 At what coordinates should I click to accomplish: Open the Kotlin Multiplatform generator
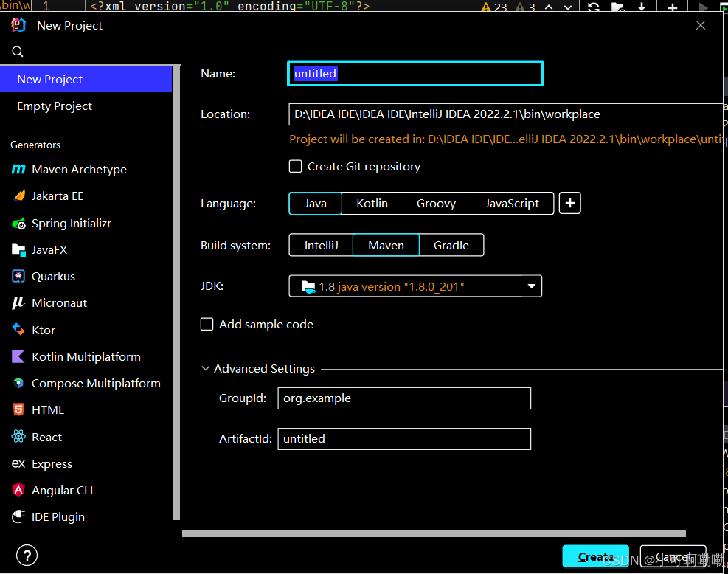pos(86,356)
